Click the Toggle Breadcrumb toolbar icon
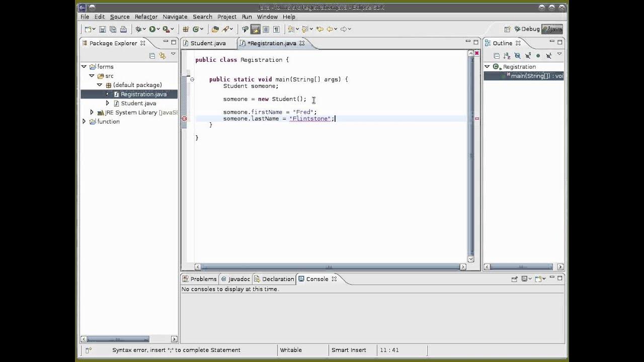This screenshot has width=644, height=362. [x=245, y=29]
